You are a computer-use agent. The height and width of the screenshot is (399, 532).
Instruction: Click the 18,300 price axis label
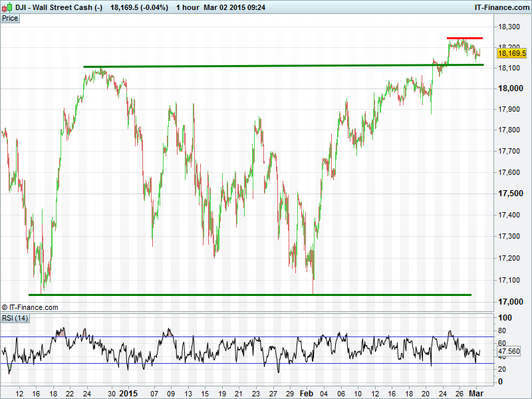(x=510, y=27)
